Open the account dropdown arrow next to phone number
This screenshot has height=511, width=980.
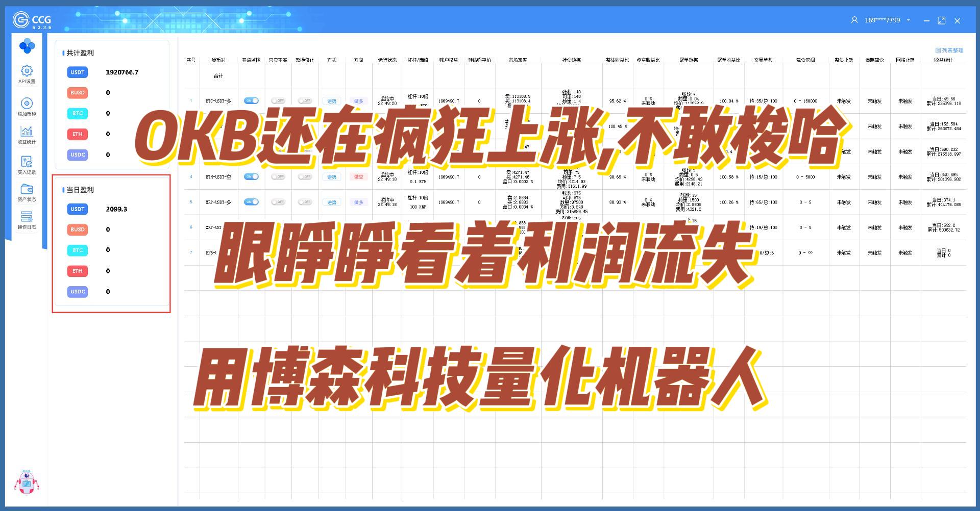908,20
